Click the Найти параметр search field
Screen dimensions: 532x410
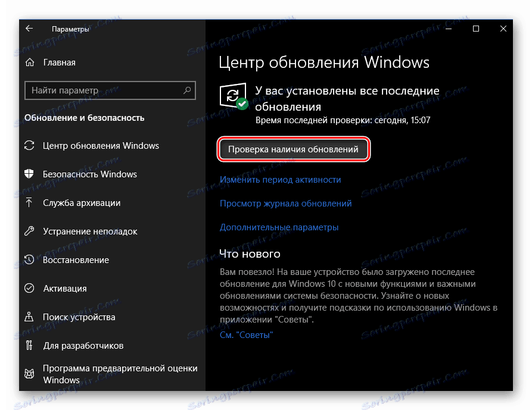[110, 90]
